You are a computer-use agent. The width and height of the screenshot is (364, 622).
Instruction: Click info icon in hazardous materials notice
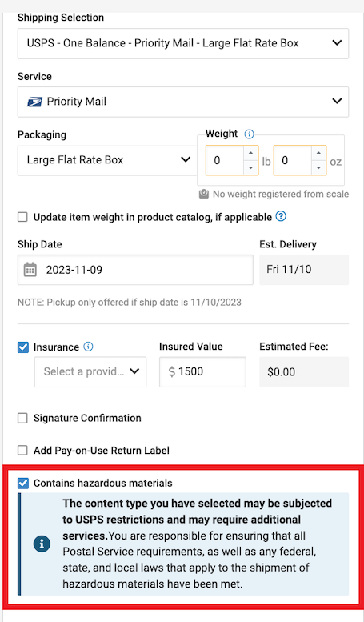point(42,544)
